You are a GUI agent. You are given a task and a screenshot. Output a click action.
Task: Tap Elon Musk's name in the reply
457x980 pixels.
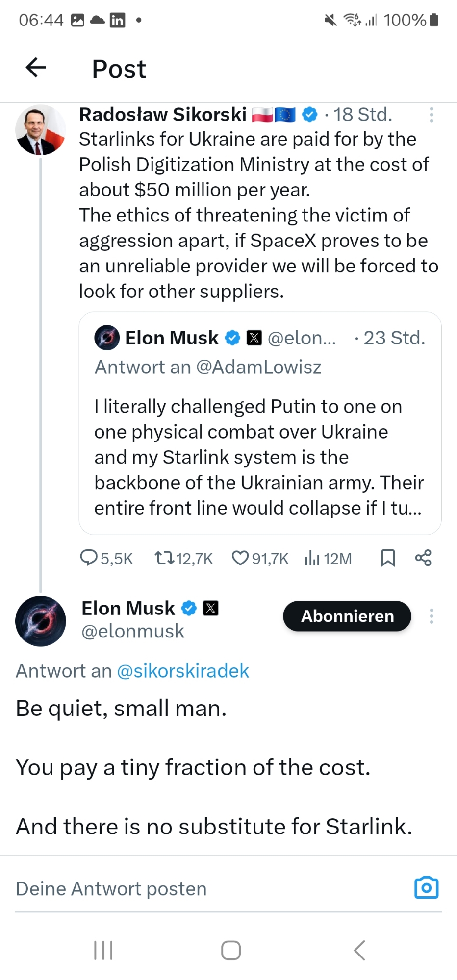click(x=128, y=608)
